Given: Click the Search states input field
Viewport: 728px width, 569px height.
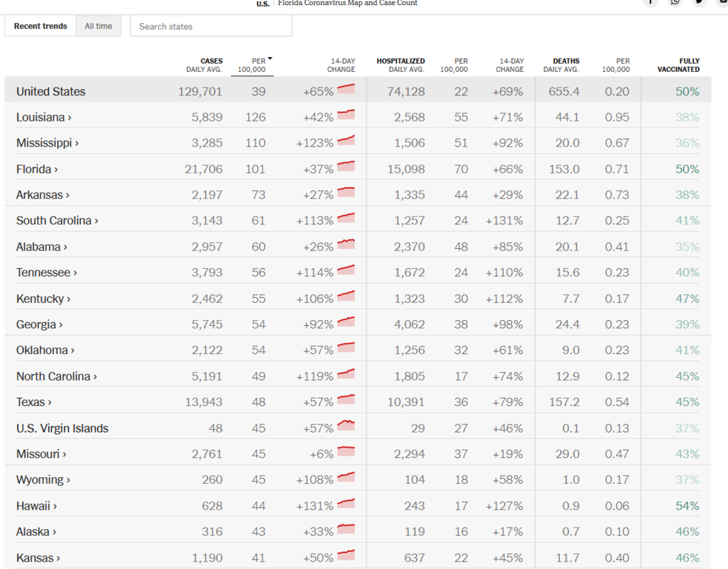Looking at the screenshot, I should 211,26.
